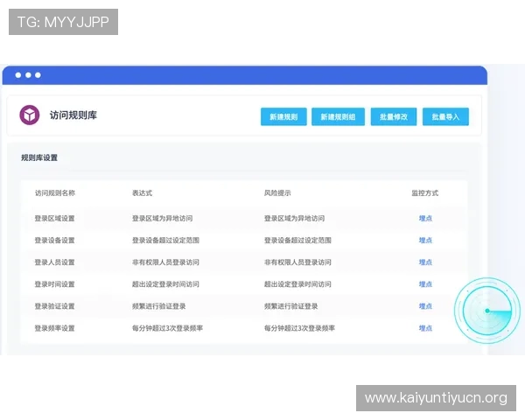Click the 访问规则库 page title

click(x=73, y=115)
